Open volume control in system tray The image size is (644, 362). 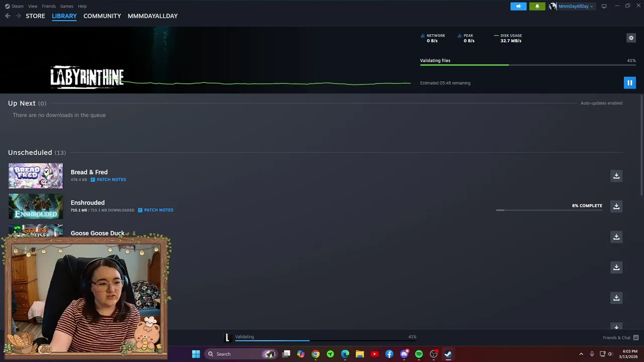click(x=610, y=354)
